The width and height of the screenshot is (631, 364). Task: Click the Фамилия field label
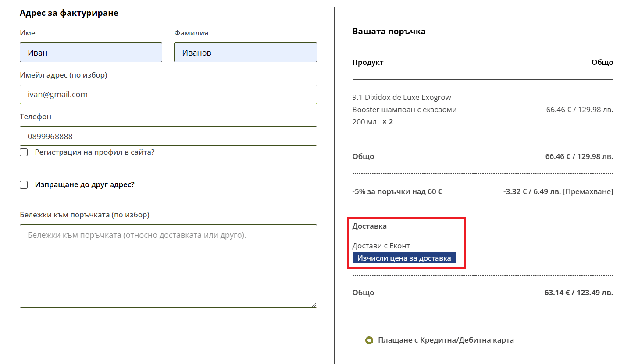[x=191, y=33]
